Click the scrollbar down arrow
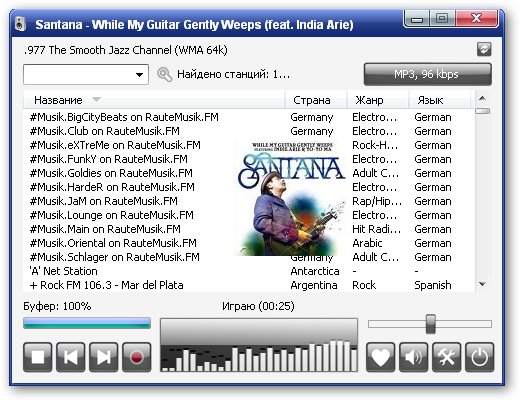The height and width of the screenshot is (401, 520). click(482, 284)
